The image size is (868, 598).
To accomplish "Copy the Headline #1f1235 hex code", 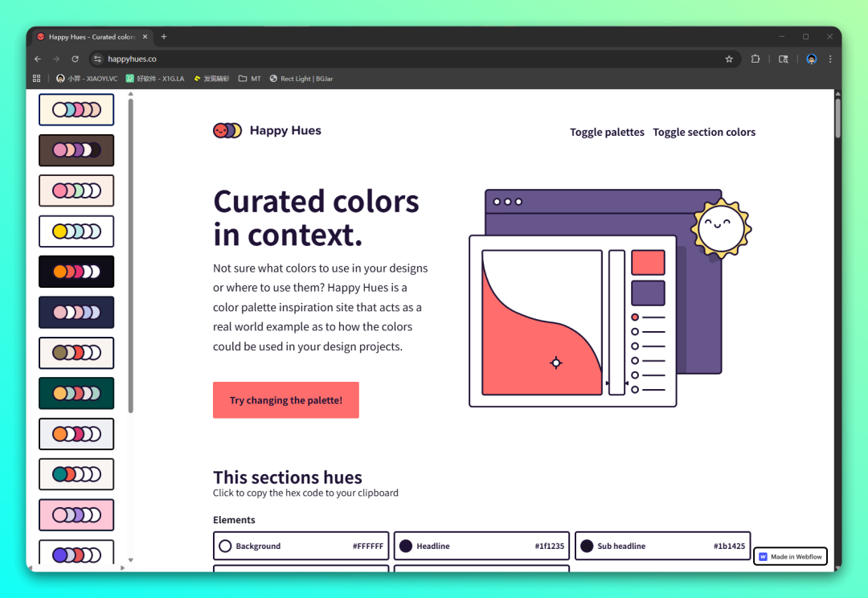I will pos(481,546).
